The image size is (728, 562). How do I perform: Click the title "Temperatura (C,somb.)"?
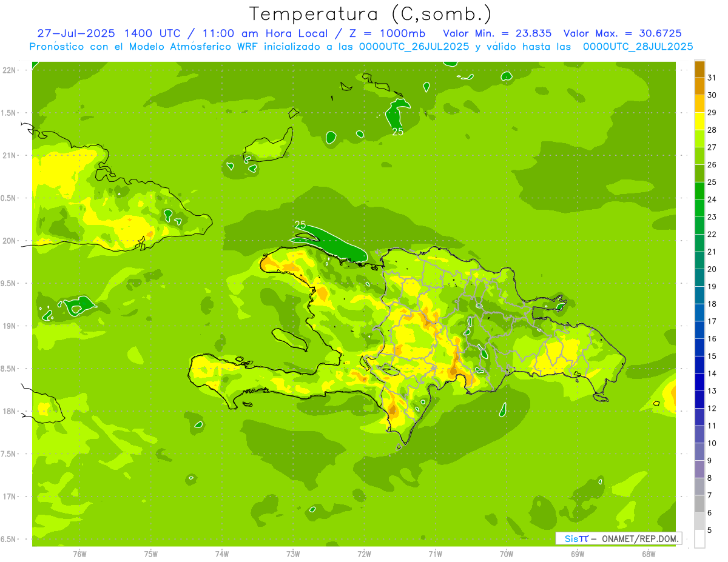coord(370,14)
